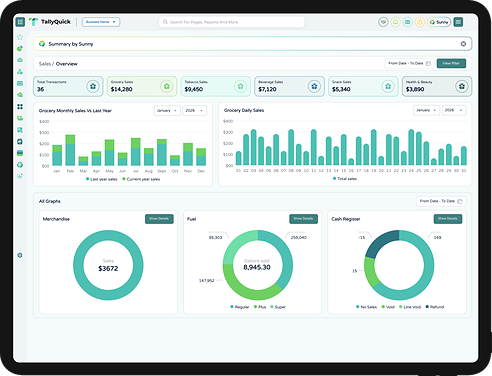Click the $9,450 Tobacco Sales value
The image size is (492, 376).
tap(194, 89)
